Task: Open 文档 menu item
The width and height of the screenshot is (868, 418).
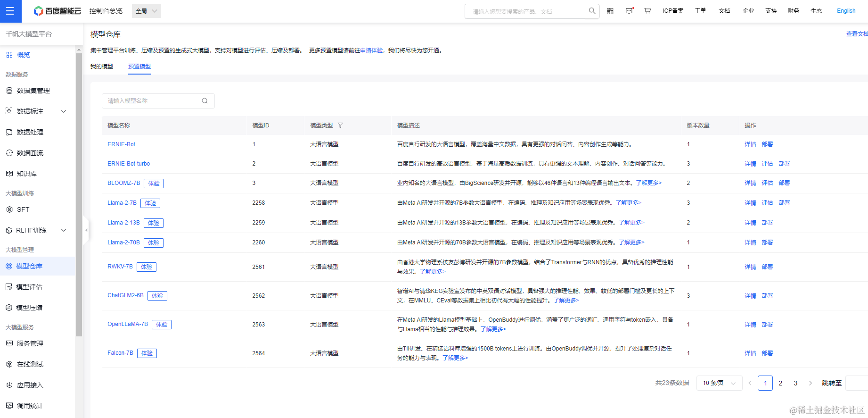Action: pos(724,11)
